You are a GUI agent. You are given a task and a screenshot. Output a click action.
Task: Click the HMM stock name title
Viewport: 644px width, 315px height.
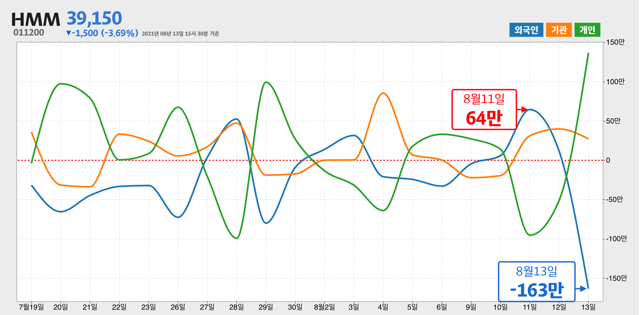pos(36,19)
